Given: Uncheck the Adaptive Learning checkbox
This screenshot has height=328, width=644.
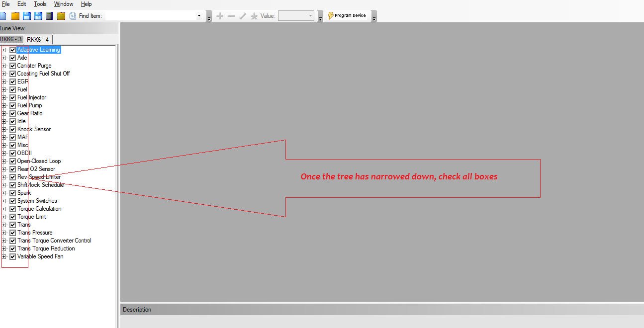Looking at the screenshot, I should (x=13, y=50).
